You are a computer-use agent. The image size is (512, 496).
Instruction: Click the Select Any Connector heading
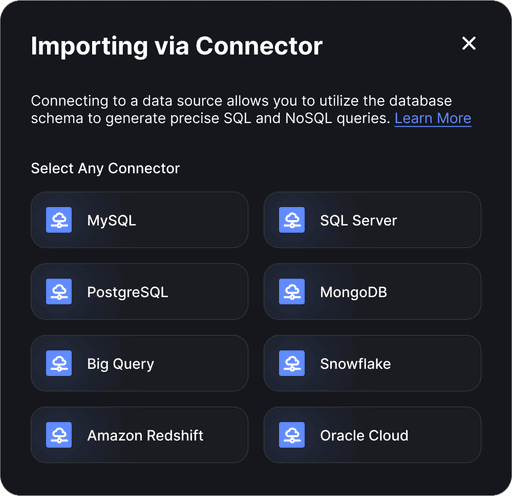coord(105,169)
